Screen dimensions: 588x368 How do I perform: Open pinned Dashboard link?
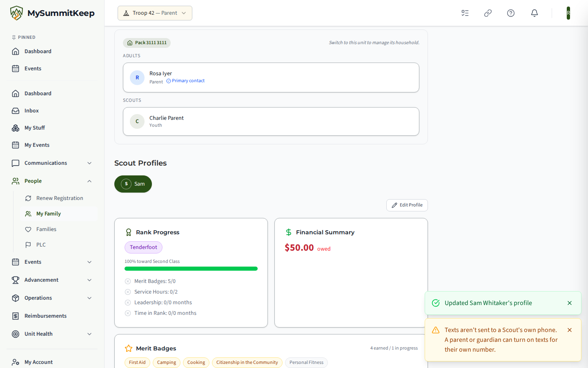[52, 52]
